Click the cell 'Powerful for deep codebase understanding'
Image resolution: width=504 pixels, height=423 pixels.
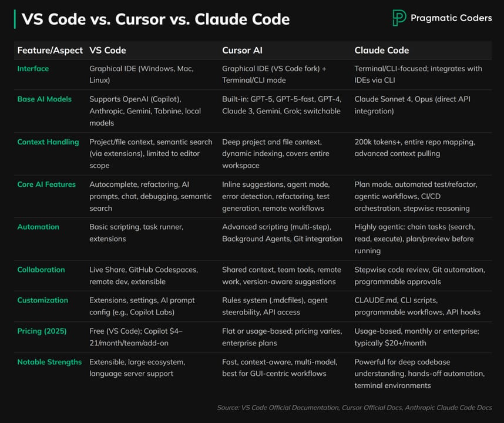pos(419,374)
